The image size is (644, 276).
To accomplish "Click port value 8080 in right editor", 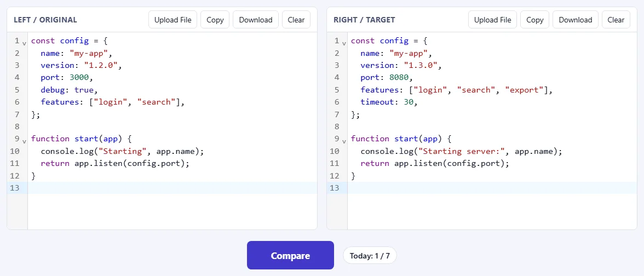I will [x=399, y=78].
